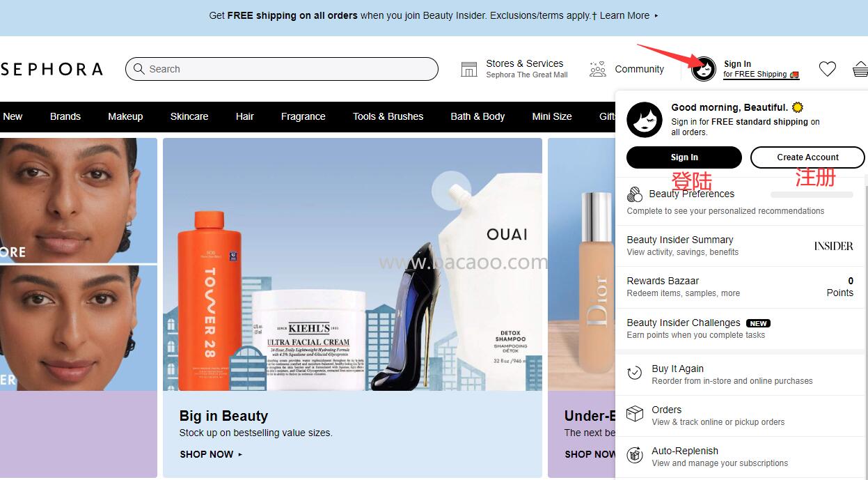
Task: Click the Beauty Preferences icon
Action: 635,194
